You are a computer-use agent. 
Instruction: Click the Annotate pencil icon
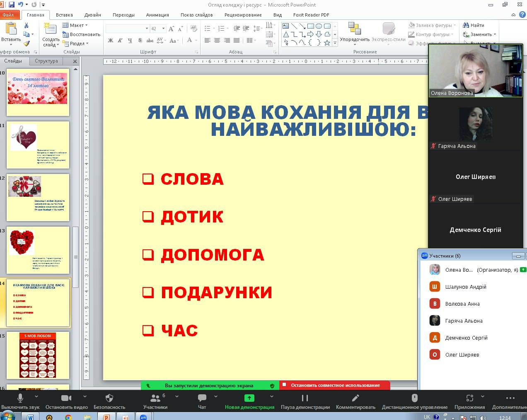[355, 398]
